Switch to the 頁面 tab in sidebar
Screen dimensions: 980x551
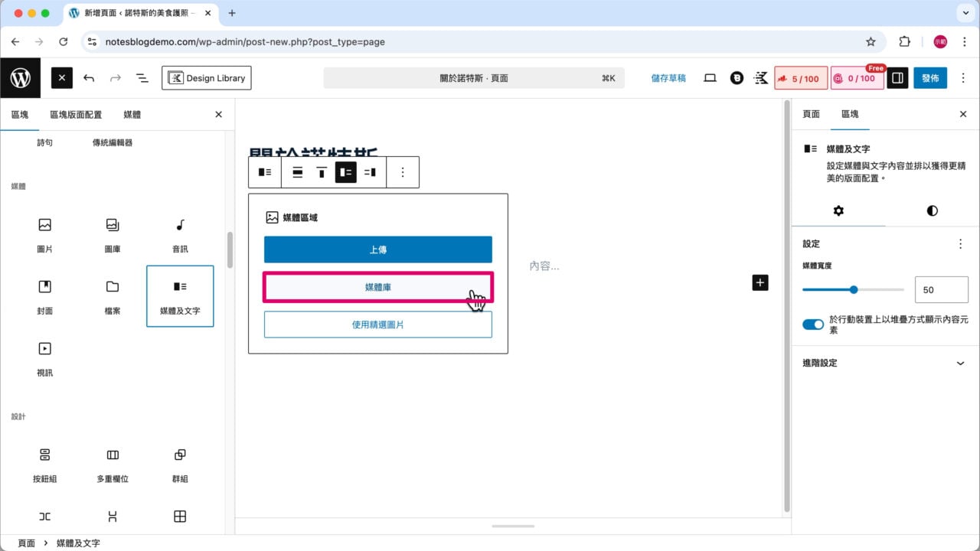tap(811, 114)
